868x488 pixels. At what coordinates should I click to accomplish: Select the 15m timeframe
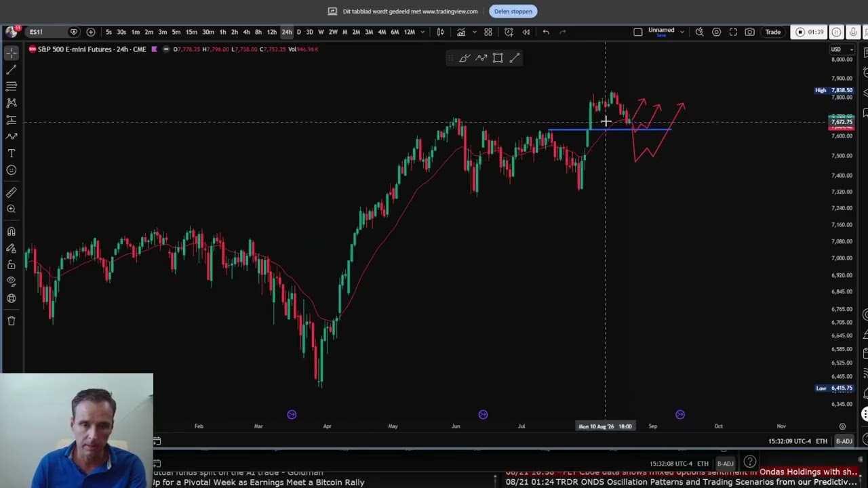[191, 32]
